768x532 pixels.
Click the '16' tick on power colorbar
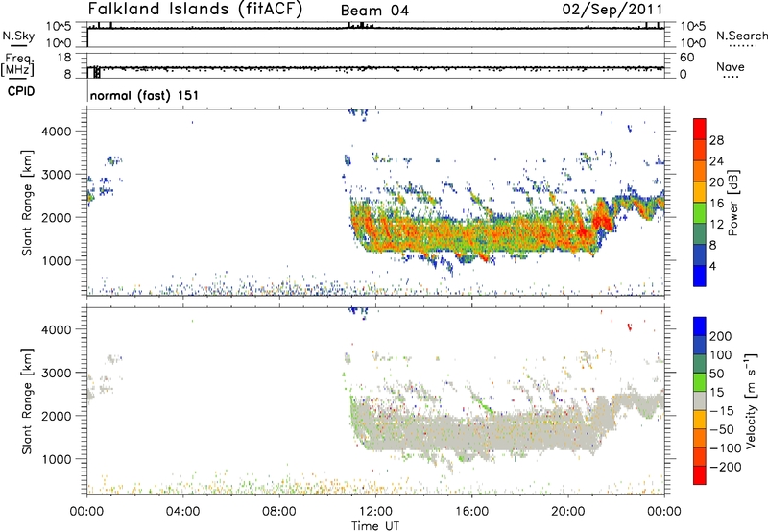[716, 204]
